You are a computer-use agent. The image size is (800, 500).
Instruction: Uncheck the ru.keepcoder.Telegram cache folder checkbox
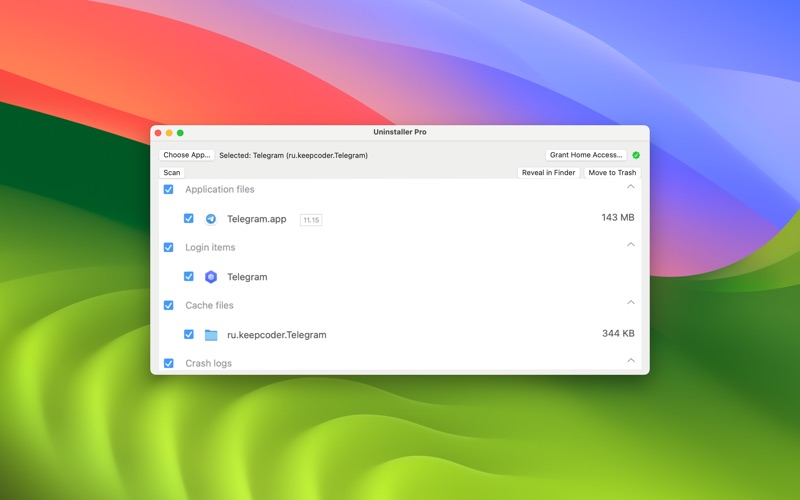[x=188, y=335]
